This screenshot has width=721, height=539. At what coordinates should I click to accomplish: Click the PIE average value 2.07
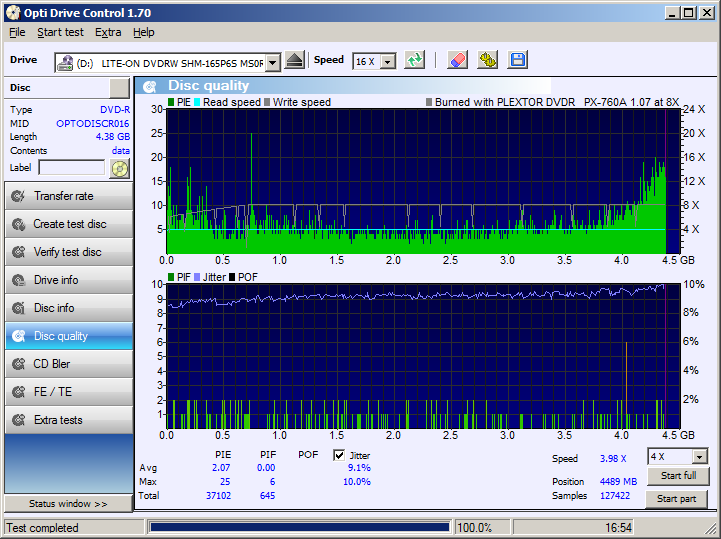(221, 468)
